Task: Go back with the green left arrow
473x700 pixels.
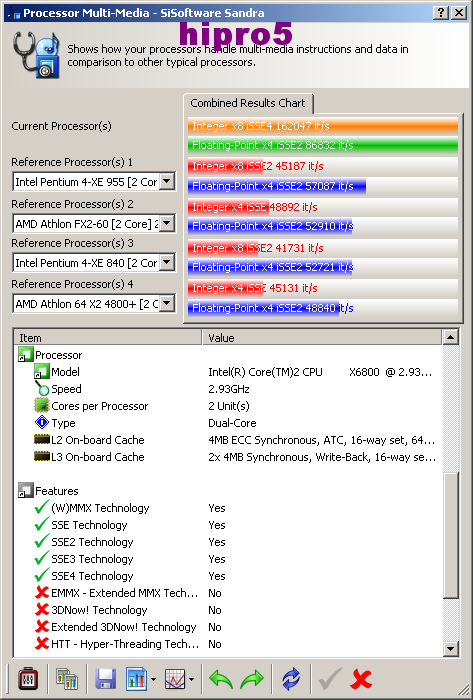Action: [x=221, y=679]
